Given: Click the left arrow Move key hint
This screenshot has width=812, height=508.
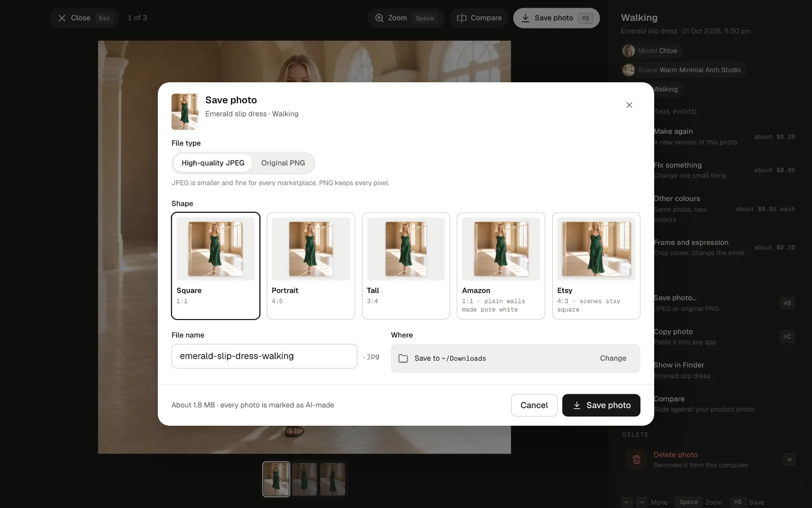Looking at the screenshot, I should (x=627, y=502).
